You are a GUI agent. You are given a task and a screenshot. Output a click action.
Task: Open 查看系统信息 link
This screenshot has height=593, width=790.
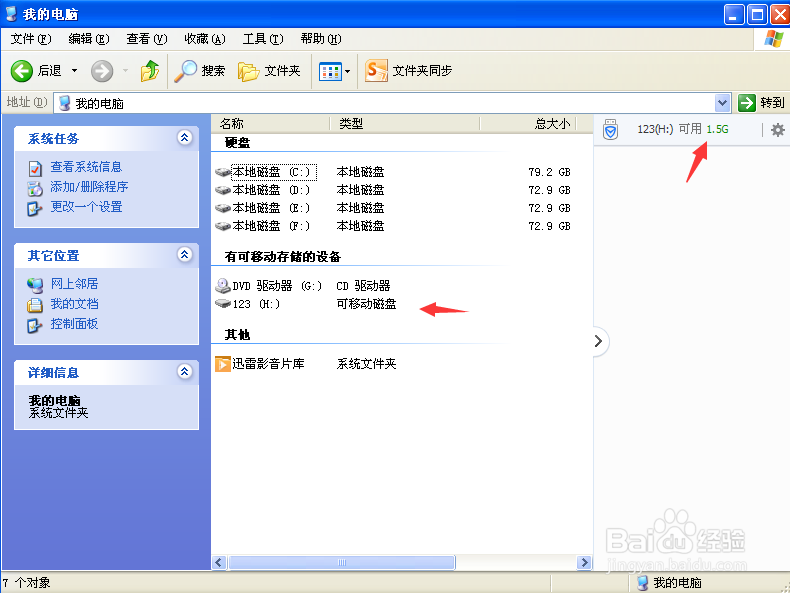click(86, 167)
